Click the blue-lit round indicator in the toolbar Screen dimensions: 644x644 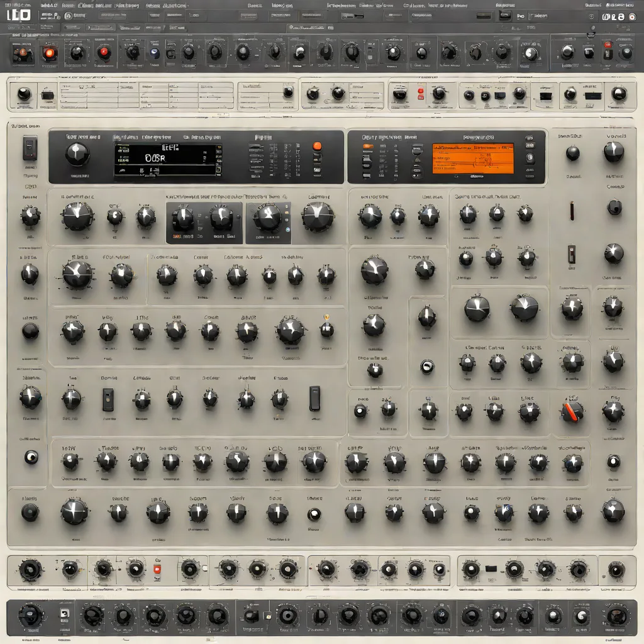click(x=155, y=53)
